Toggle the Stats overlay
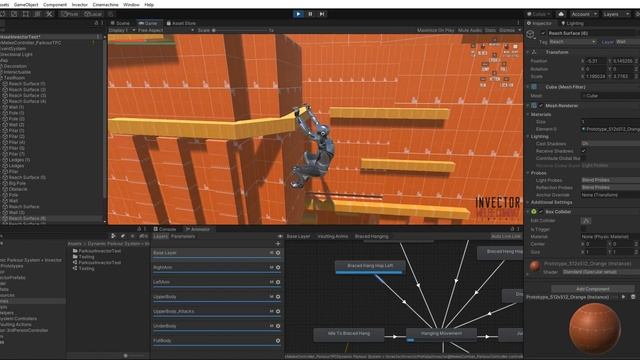 490,30
